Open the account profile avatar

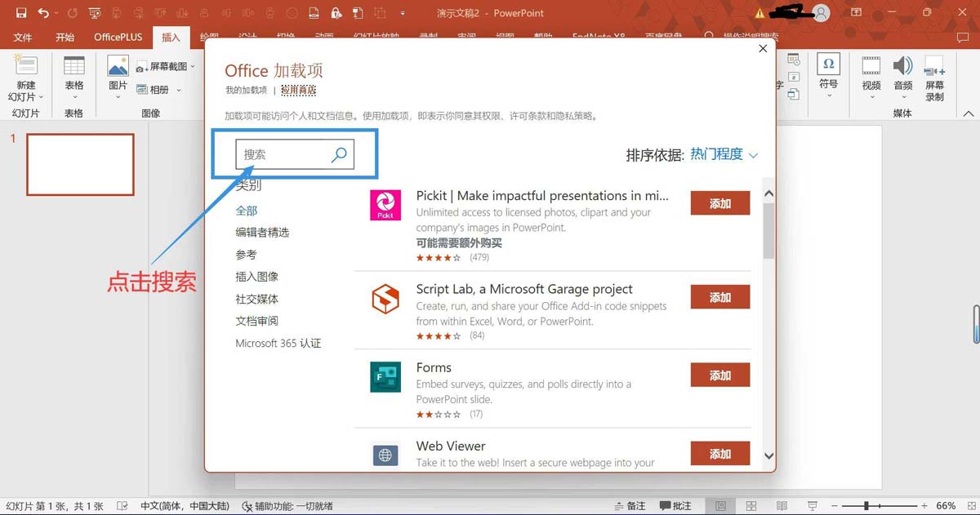coord(822,13)
